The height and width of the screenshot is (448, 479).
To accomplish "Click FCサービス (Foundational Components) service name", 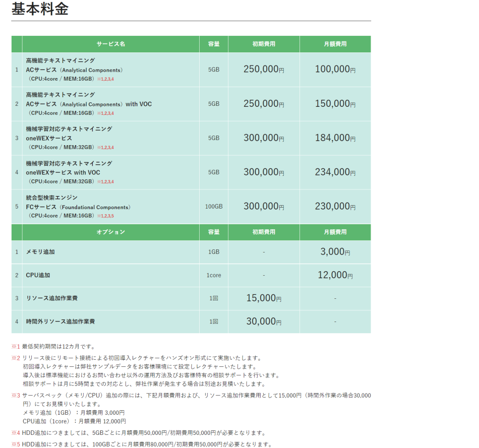I will coord(78,207).
